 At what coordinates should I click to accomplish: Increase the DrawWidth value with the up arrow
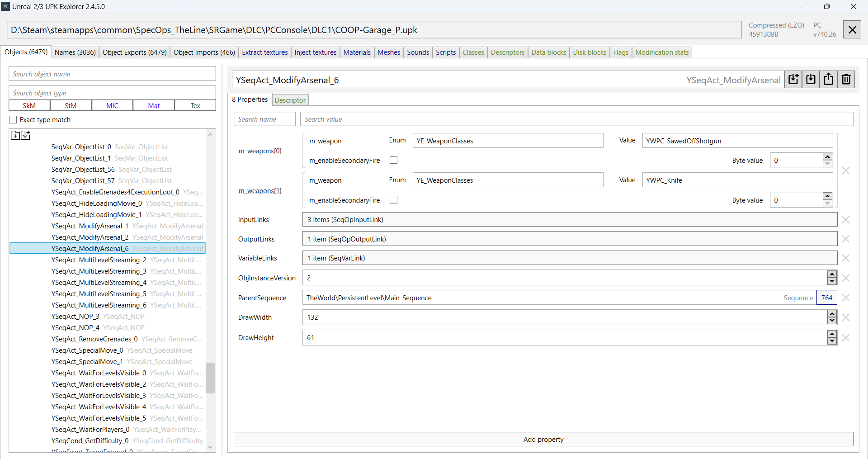(832, 314)
